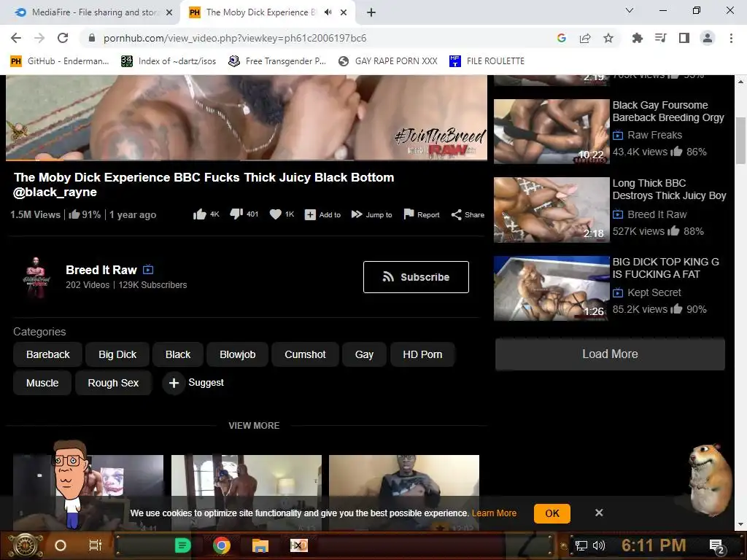Accept cookies with the OK button

[x=552, y=513]
